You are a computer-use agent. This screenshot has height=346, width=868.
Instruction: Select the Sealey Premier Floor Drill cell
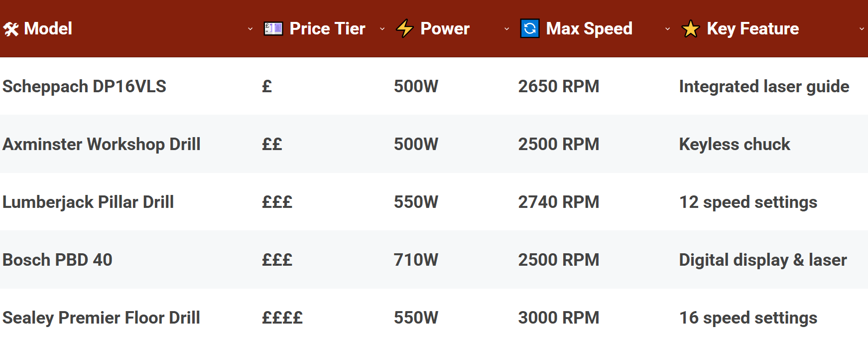coord(101,318)
